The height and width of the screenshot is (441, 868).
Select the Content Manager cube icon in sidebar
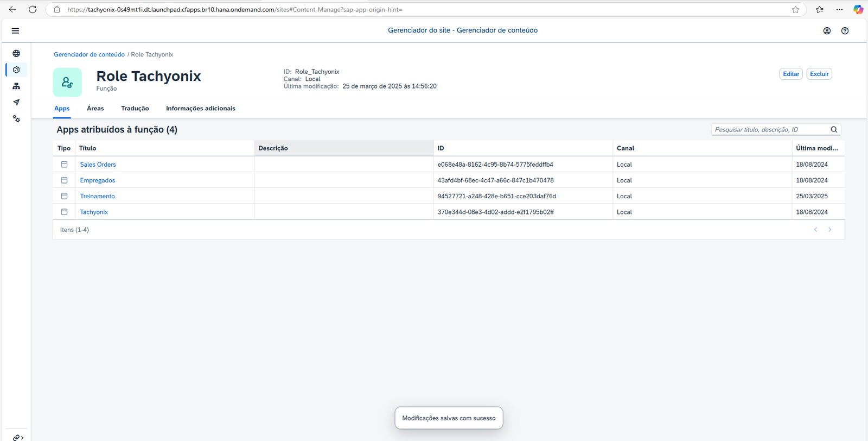pos(16,70)
